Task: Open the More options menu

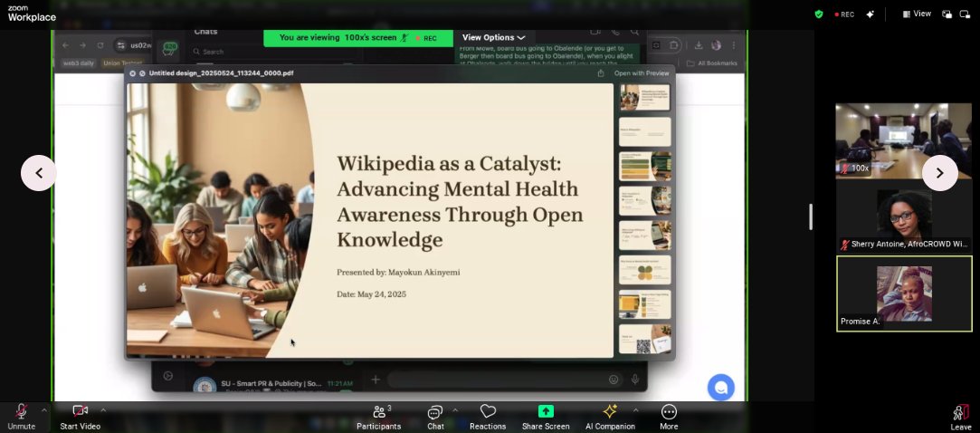Action: point(669,417)
